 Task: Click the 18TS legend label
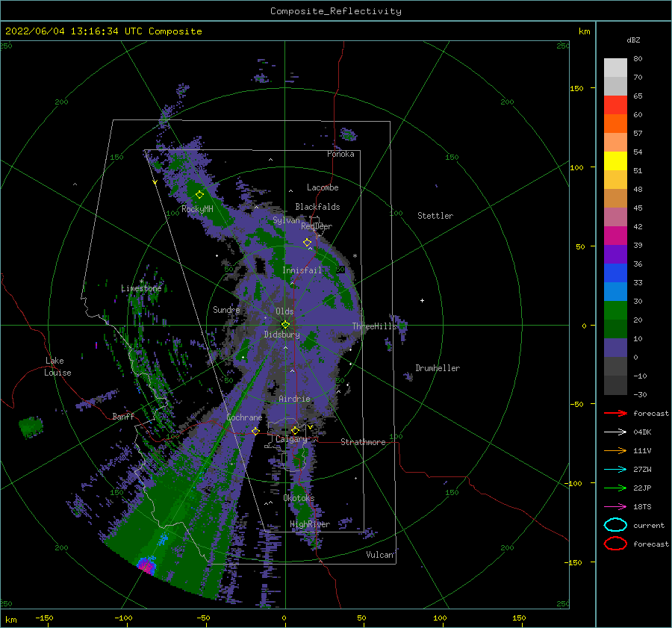[x=642, y=506]
